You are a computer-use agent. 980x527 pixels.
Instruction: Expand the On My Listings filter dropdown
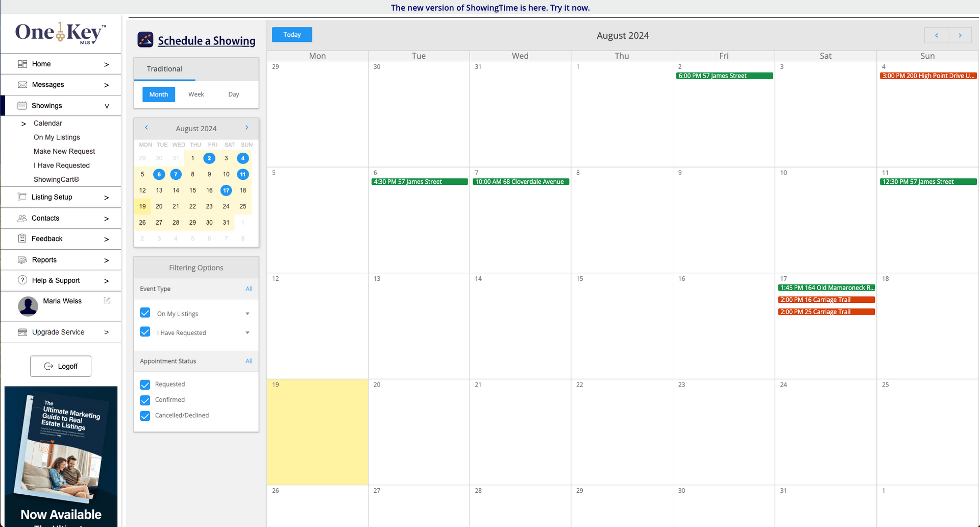tap(248, 314)
